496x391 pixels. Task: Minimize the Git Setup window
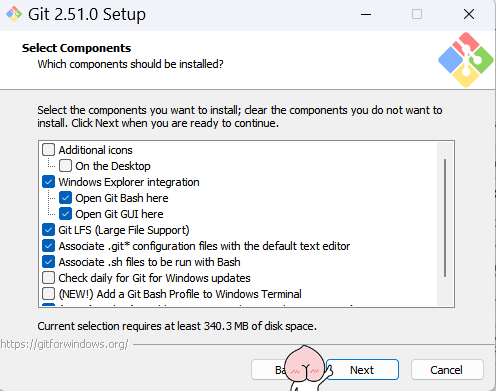point(366,14)
